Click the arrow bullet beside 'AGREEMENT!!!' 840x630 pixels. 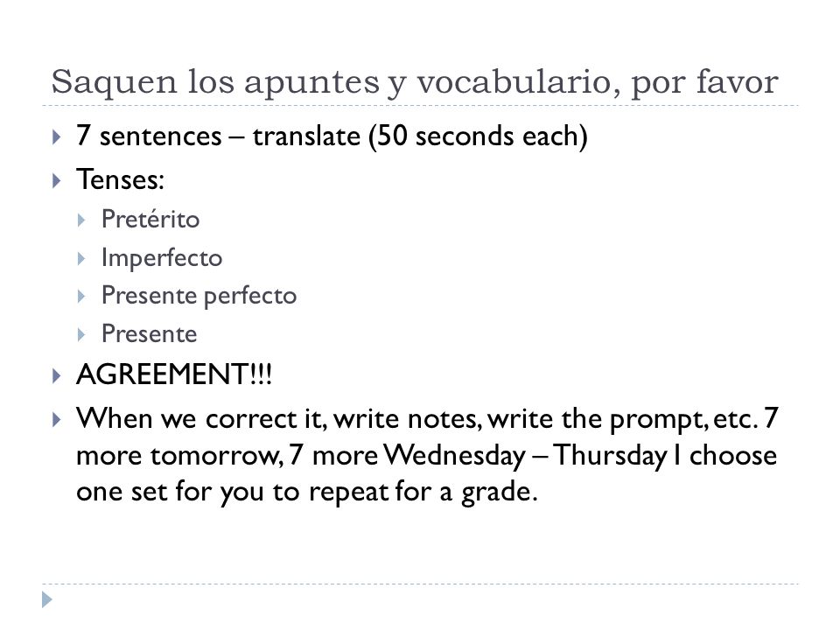tap(57, 375)
